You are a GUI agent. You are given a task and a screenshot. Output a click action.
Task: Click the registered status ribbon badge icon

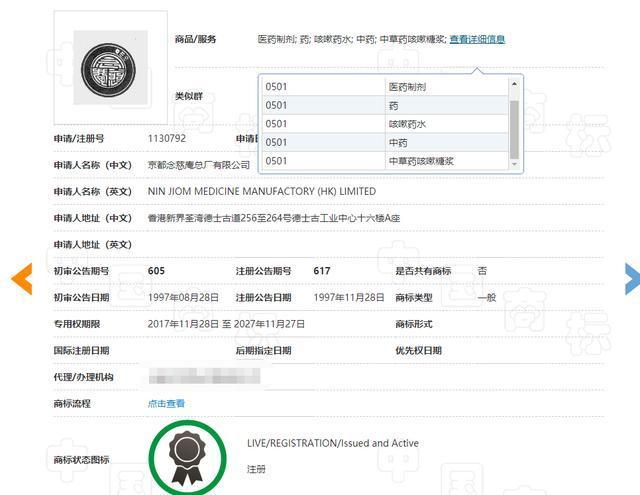coord(187,458)
